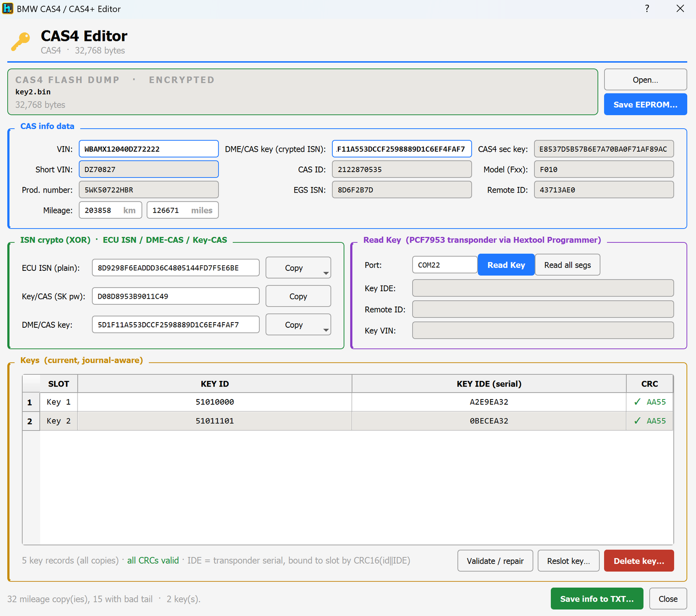Click the Model (Fxx) field F010
Screen dimensions: 696x616
[x=604, y=169]
